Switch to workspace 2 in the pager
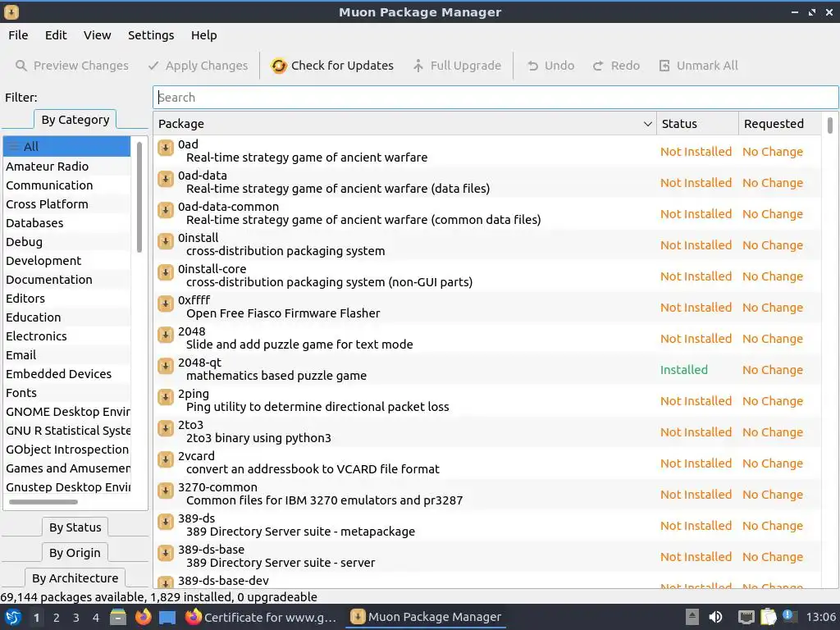Viewport: 840px width, 630px height. (x=56, y=618)
